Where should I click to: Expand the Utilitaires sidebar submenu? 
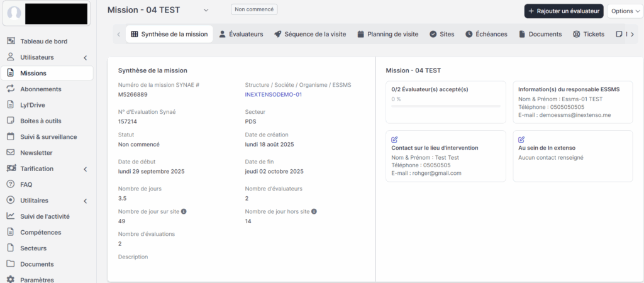coord(85,201)
